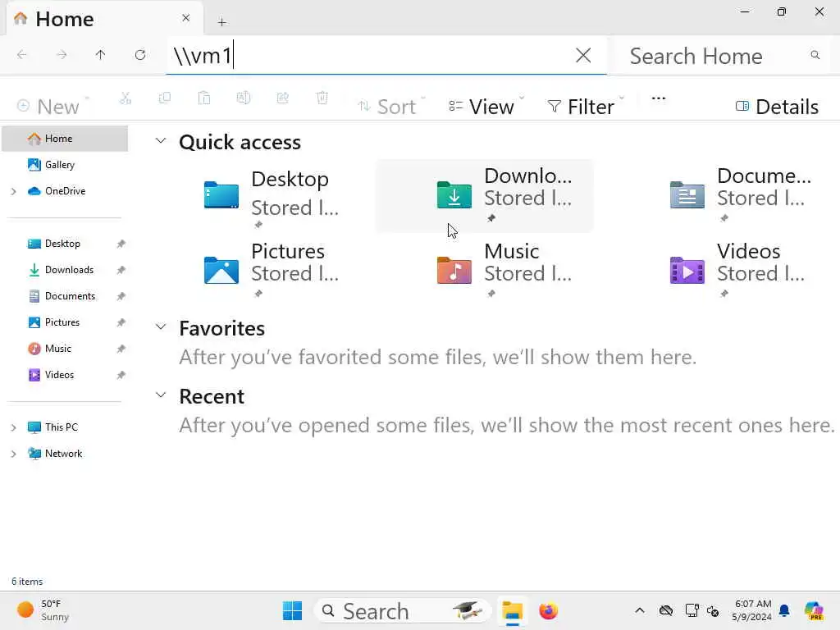Click the search magnifier icon in Search Home
This screenshot has width=840, height=630.
pos(815,55)
